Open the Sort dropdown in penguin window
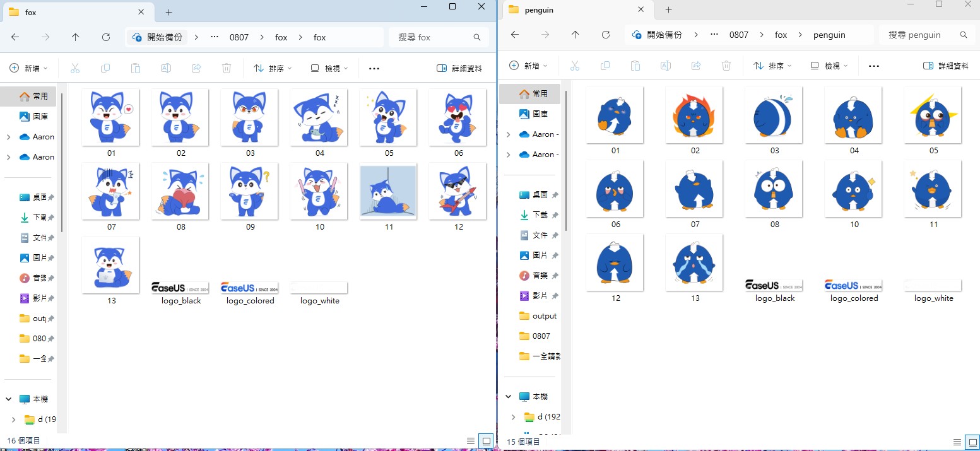This screenshot has height=451, width=980. point(773,66)
